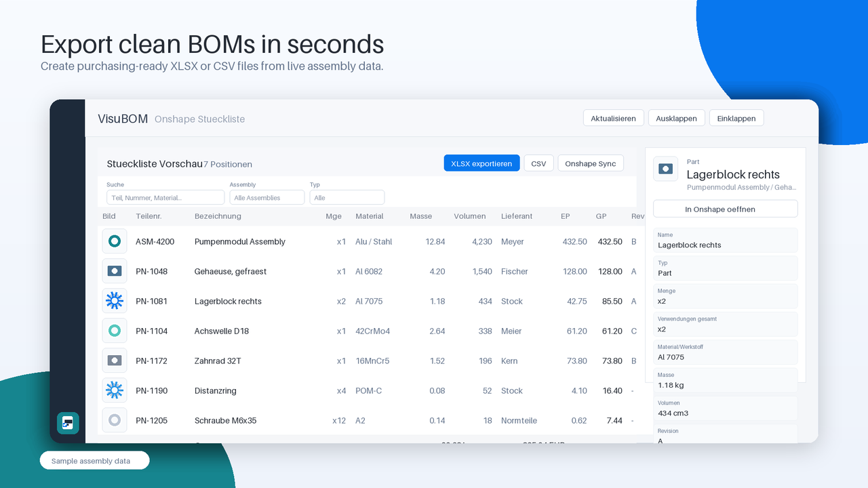Open the thumbnail icon for PN-1190
The image size is (868, 488).
coord(115,390)
